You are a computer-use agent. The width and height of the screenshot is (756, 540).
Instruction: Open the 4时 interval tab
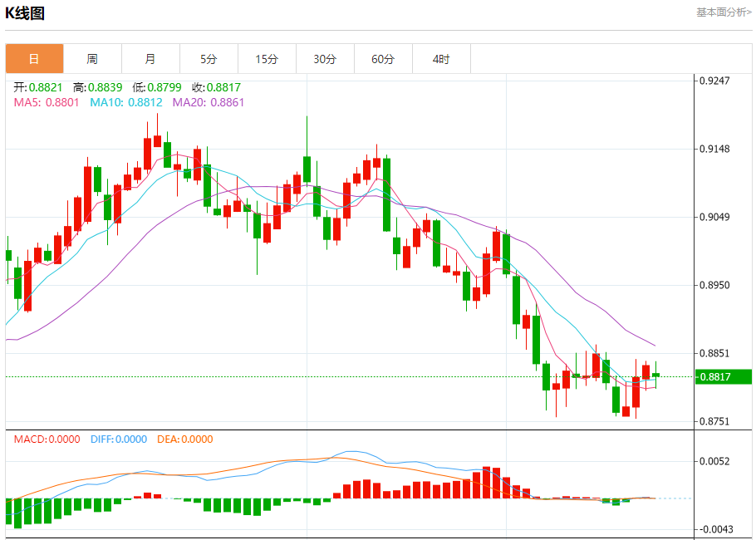pyautogui.click(x=442, y=59)
